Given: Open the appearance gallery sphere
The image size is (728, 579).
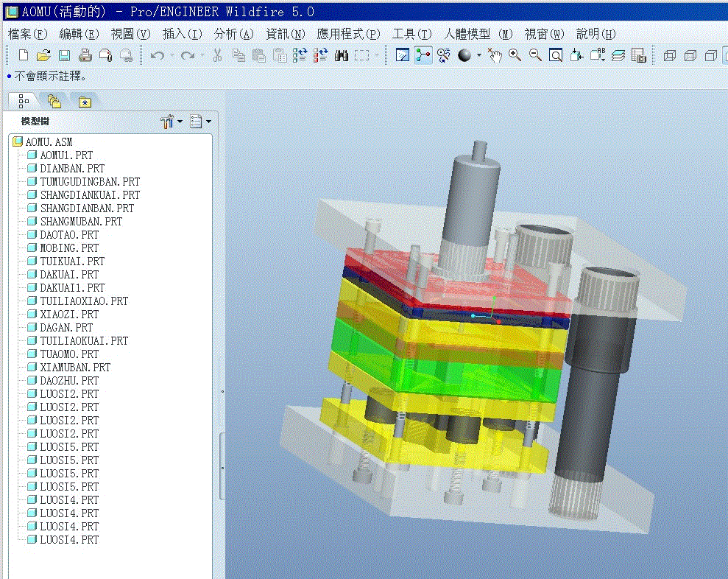Looking at the screenshot, I should pos(464,55).
